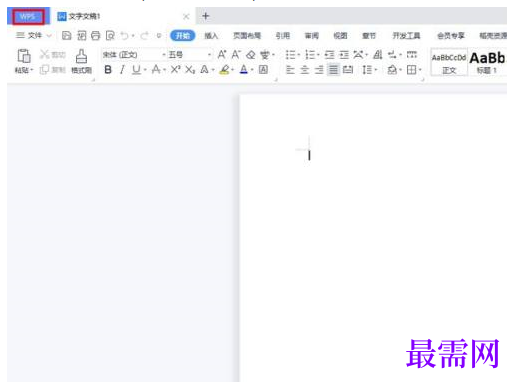
Task: Open a new tab with the plus button
Action: 206,16
